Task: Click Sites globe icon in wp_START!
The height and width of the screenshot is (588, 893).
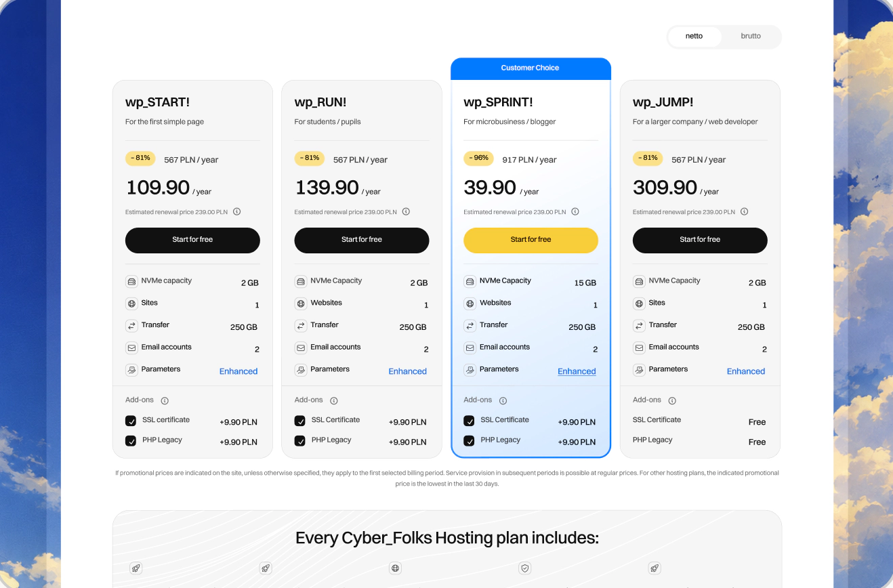Action: click(x=131, y=303)
